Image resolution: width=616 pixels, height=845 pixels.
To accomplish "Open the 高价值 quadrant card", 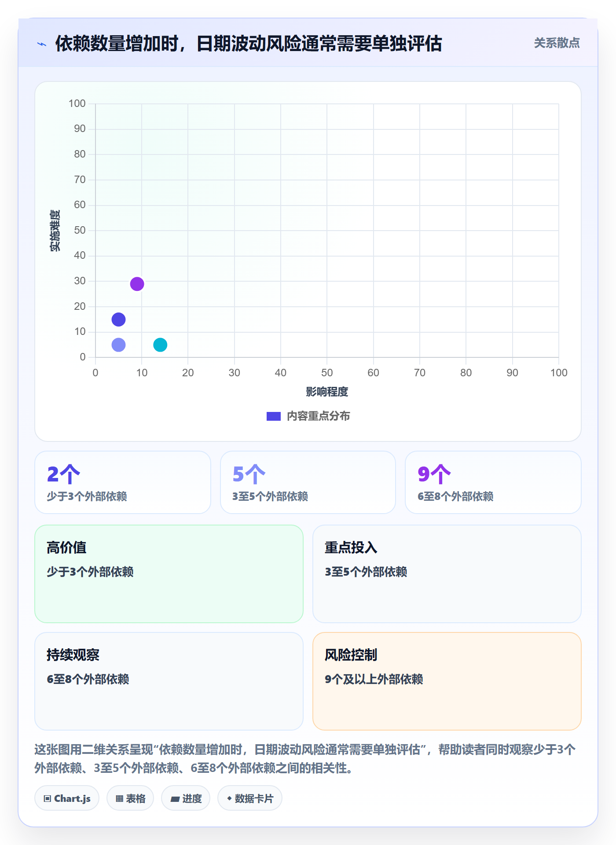I will pyautogui.click(x=169, y=574).
